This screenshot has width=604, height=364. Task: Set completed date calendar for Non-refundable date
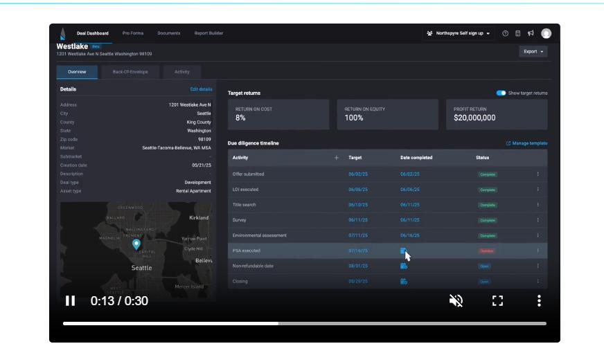tap(404, 266)
